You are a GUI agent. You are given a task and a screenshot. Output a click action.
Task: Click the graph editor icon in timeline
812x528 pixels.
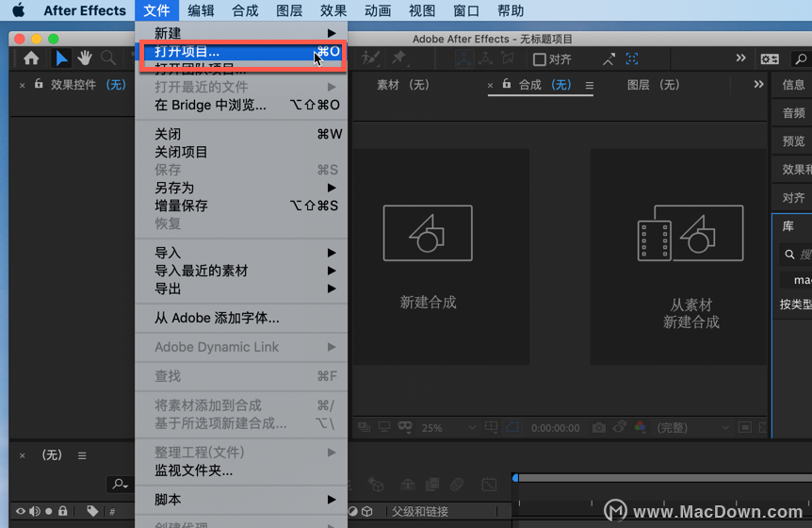pyautogui.click(x=488, y=485)
